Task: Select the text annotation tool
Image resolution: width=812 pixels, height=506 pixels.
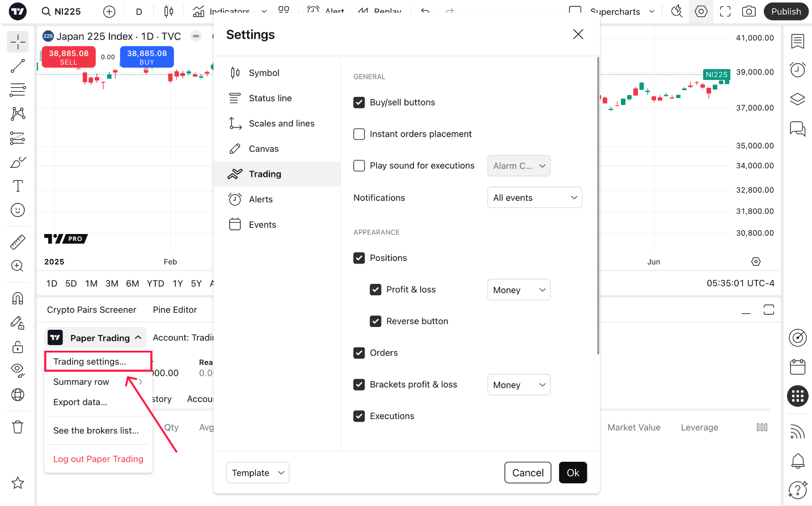Action: tap(18, 186)
